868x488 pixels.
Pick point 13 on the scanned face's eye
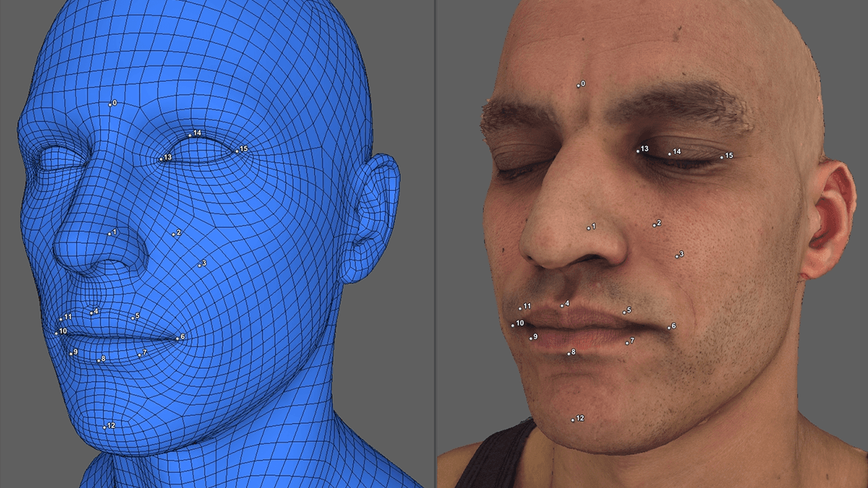[x=638, y=151]
